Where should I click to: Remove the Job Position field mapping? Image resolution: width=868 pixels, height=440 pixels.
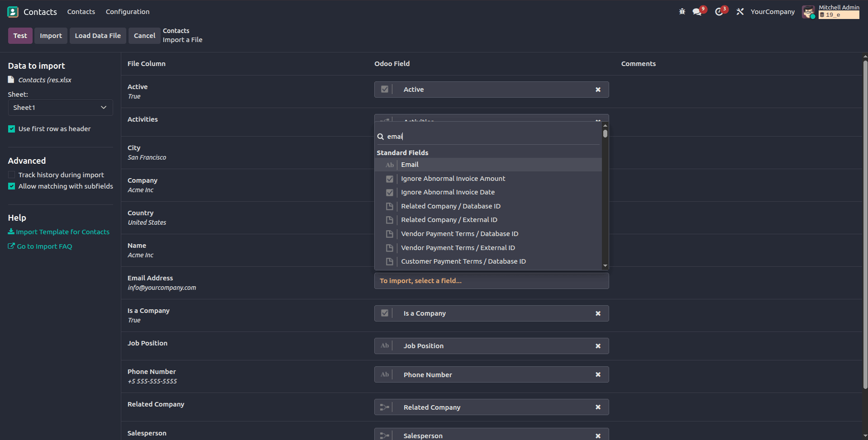597,345
